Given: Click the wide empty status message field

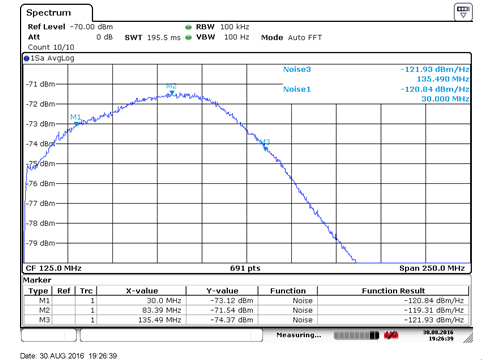Looking at the screenshot, I should pyautogui.click(x=171, y=335).
